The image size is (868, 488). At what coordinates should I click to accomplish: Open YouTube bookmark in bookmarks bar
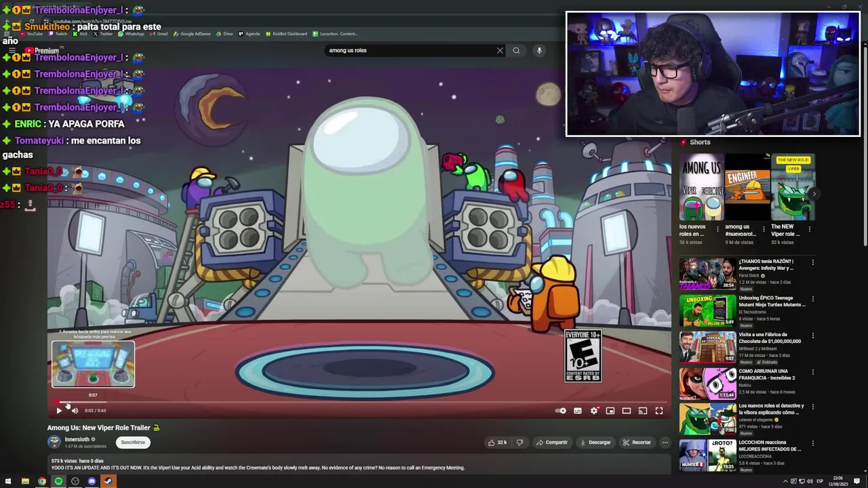pyautogui.click(x=32, y=34)
